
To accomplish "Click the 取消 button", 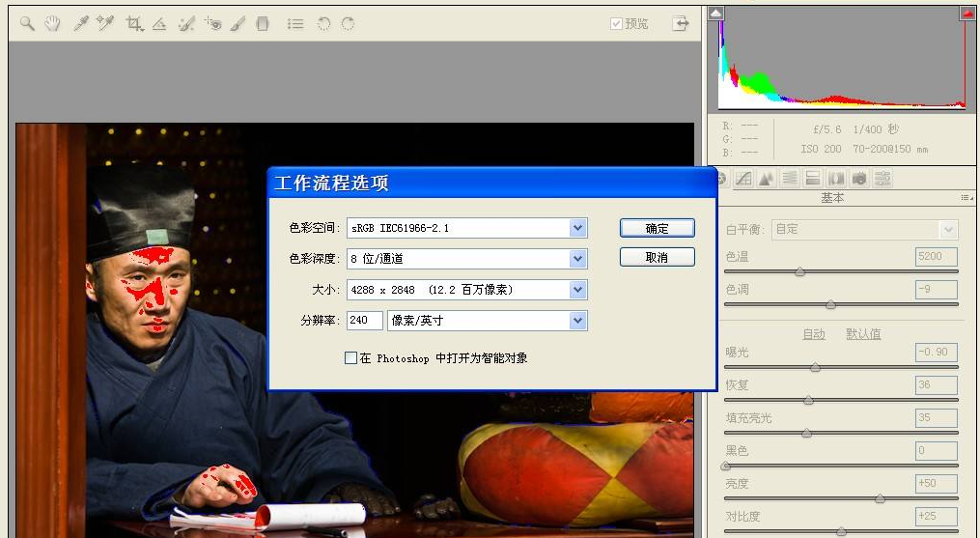I will [x=657, y=258].
